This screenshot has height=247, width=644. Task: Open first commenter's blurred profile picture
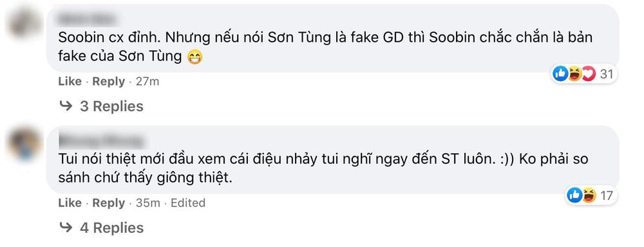pyautogui.click(x=24, y=22)
